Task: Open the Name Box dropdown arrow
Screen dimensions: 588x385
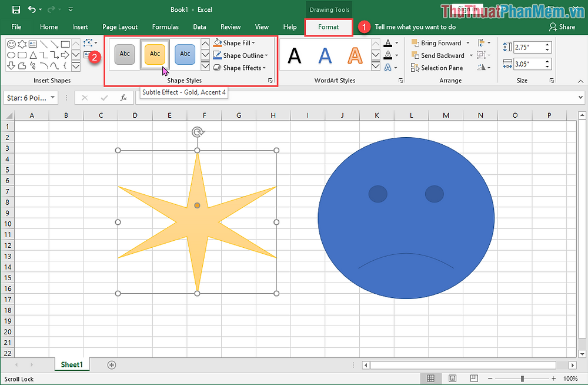Action: 53,98
